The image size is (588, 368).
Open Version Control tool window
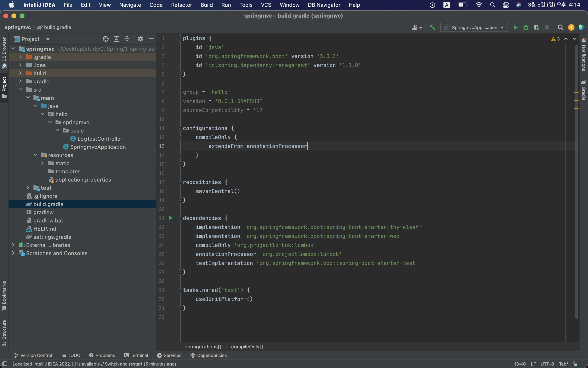click(33, 355)
